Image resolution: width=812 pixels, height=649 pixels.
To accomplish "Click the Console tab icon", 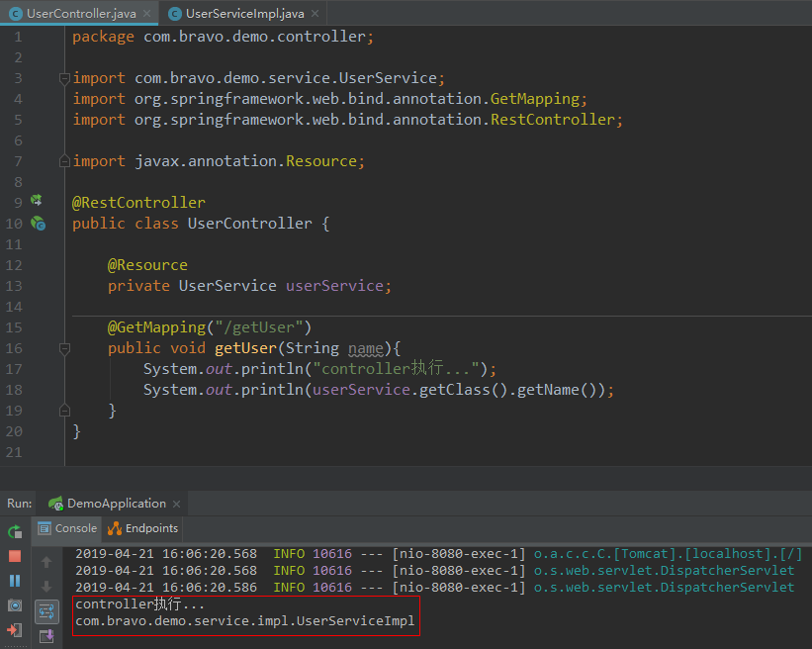I will pos(45,528).
